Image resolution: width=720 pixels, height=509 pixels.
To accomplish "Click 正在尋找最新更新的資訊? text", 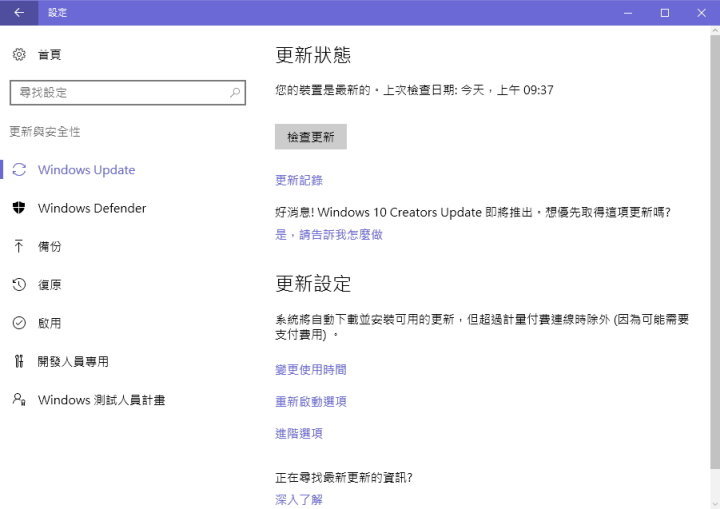I will coord(344,478).
